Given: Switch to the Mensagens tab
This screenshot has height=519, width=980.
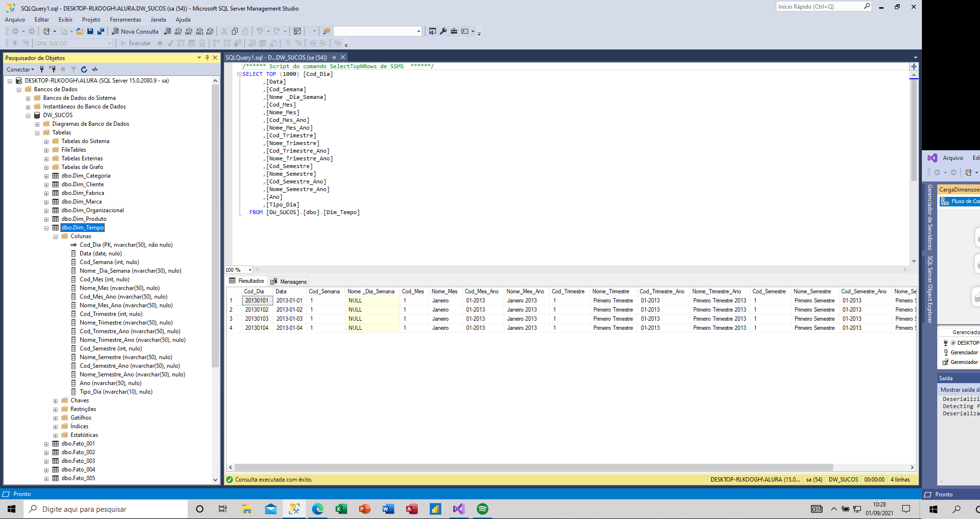Looking at the screenshot, I should [288, 281].
